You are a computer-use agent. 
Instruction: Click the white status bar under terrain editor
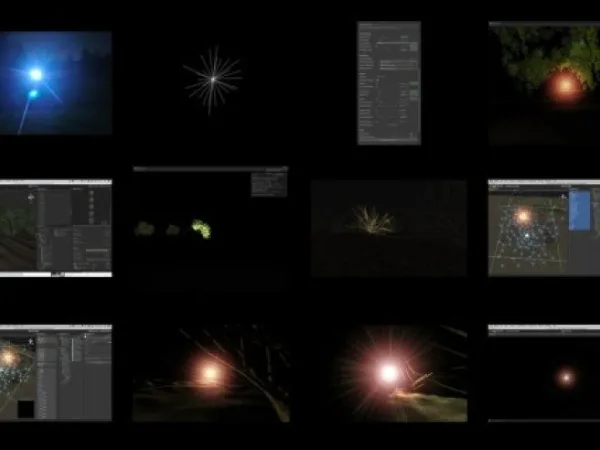click(x=56, y=274)
